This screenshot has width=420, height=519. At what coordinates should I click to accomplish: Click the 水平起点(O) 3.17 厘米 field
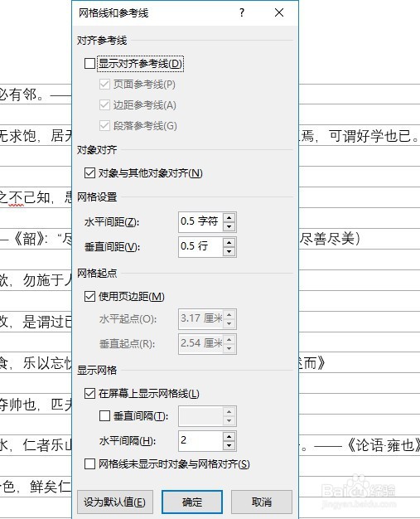(200, 319)
